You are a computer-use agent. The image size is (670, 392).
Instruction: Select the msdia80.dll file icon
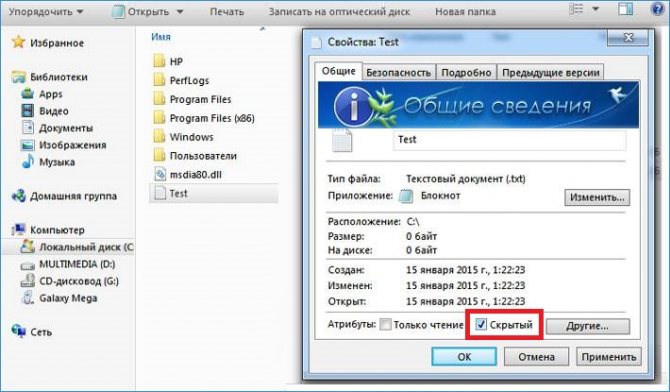pyautogui.click(x=159, y=174)
